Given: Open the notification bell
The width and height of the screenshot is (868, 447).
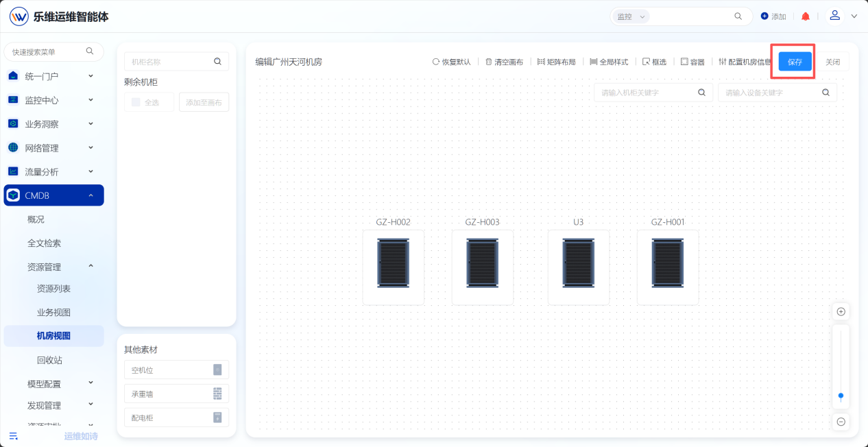Looking at the screenshot, I should pos(806,16).
